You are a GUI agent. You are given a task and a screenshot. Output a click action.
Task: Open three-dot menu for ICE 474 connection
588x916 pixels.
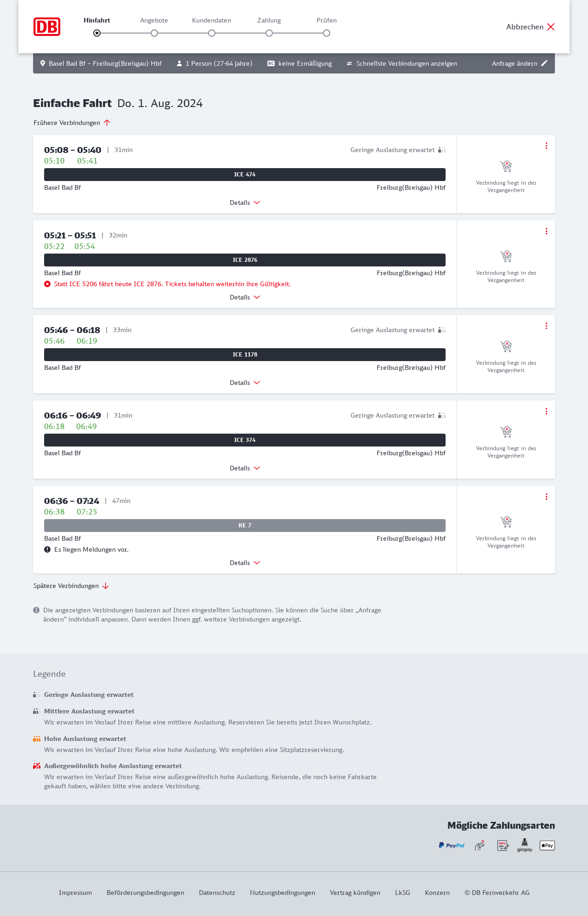pos(546,146)
